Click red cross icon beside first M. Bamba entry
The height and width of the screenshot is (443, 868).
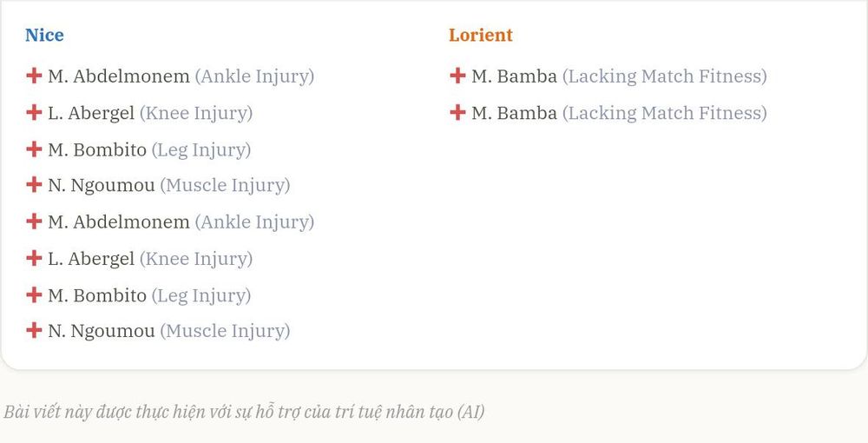pos(457,76)
